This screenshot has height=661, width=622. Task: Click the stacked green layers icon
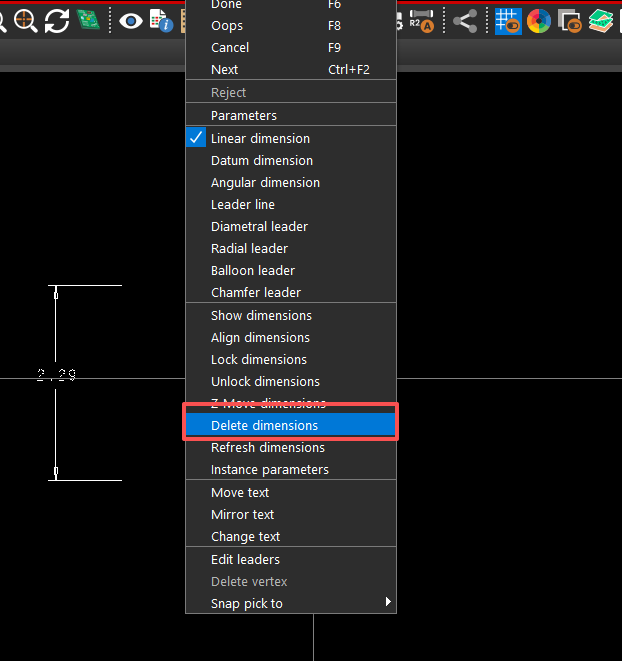pyautogui.click(x=600, y=20)
